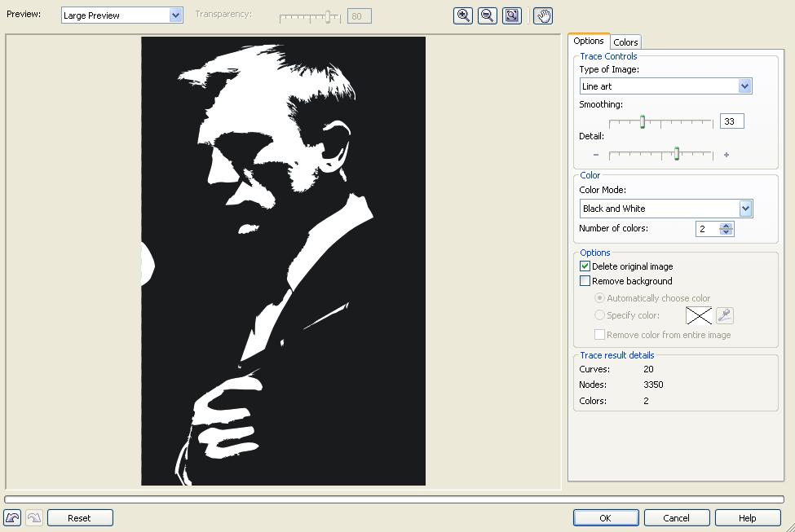This screenshot has height=532, width=795.
Task: Confirm the trace with OK
Action: [605, 518]
